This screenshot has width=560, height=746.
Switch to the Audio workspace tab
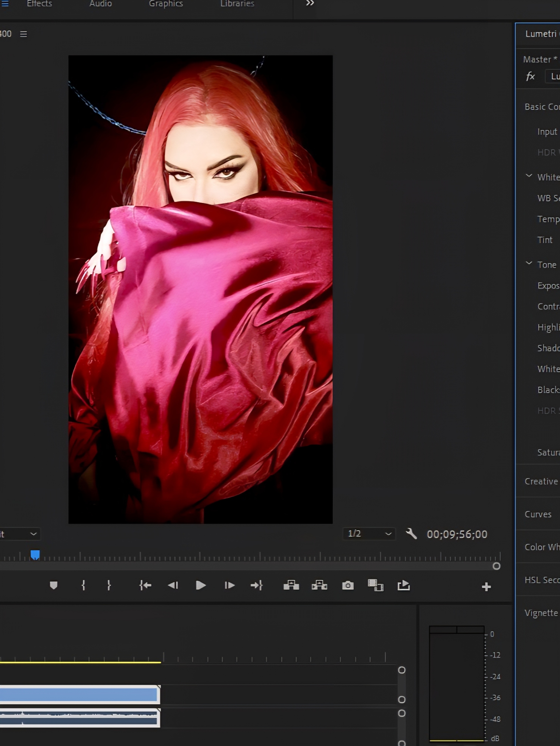pos(100,4)
